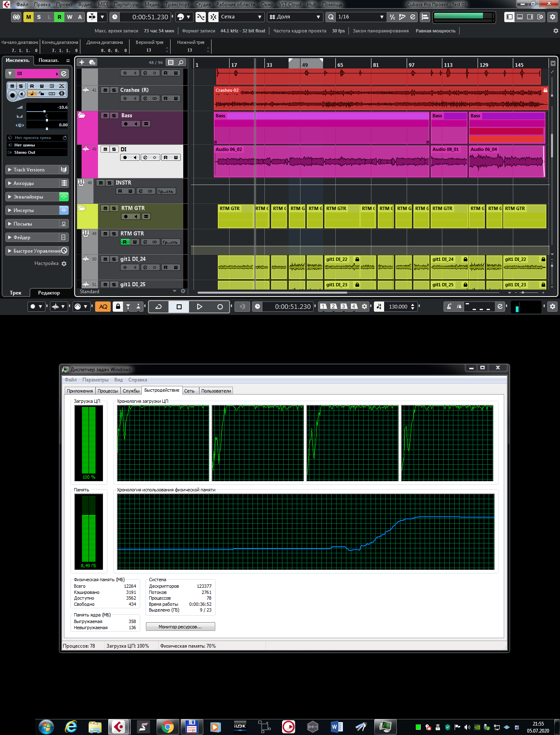Open the transport bar setup gear
Image resolution: width=560 pixels, height=735 pixels.
553,306
